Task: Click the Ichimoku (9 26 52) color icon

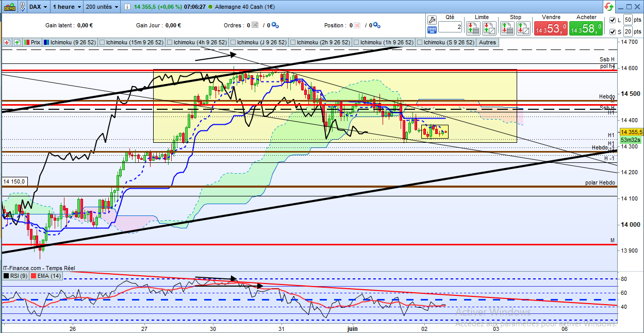Action: (x=46, y=42)
